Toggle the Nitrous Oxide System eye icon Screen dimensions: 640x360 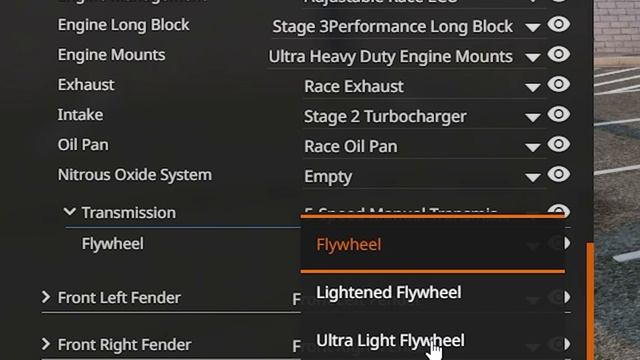click(558, 175)
